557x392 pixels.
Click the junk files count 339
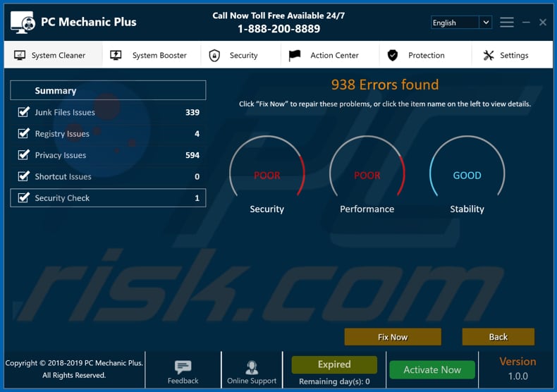tap(192, 112)
